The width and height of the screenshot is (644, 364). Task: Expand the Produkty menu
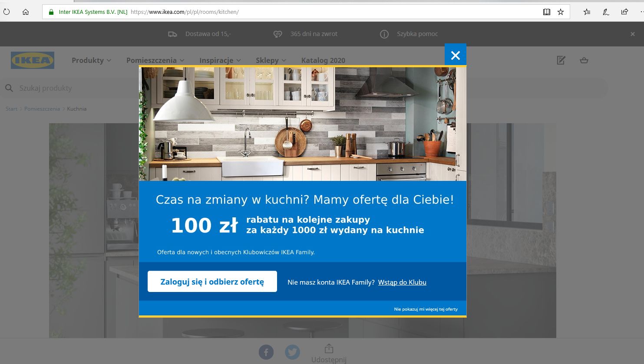(x=91, y=60)
